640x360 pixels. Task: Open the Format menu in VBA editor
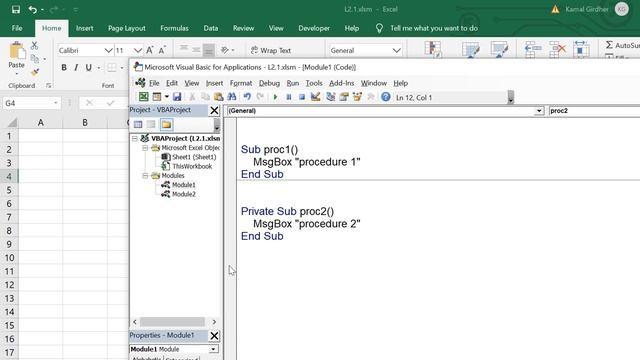(241, 83)
